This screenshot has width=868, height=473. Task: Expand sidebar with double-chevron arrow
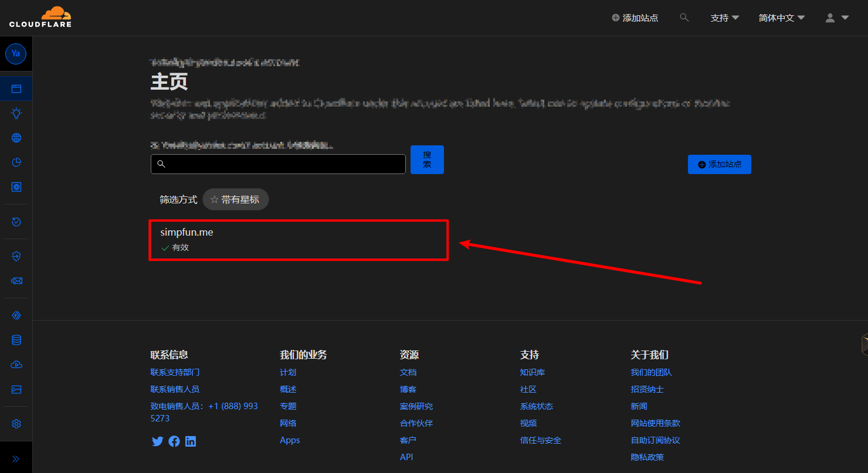[16, 459]
